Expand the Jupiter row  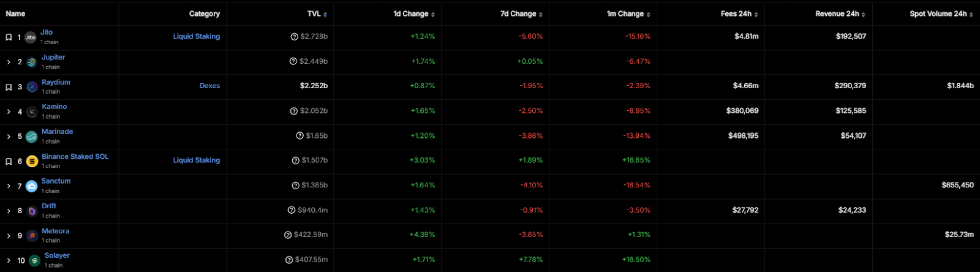(x=9, y=62)
